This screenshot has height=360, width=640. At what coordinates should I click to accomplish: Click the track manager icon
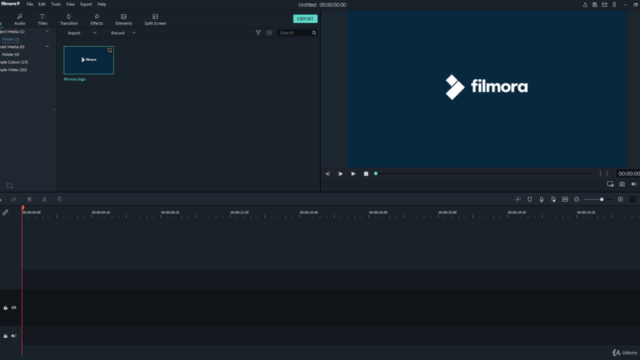tap(565, 199)
